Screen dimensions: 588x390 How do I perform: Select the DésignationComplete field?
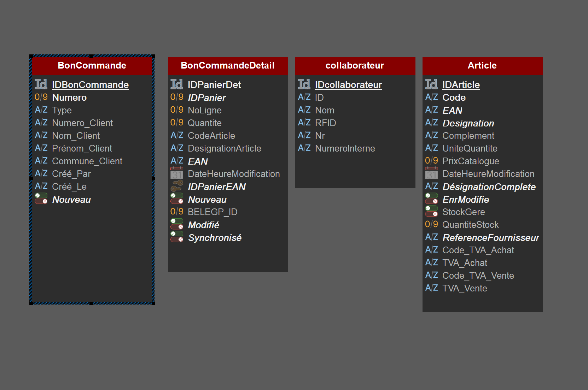coord(489,187)
